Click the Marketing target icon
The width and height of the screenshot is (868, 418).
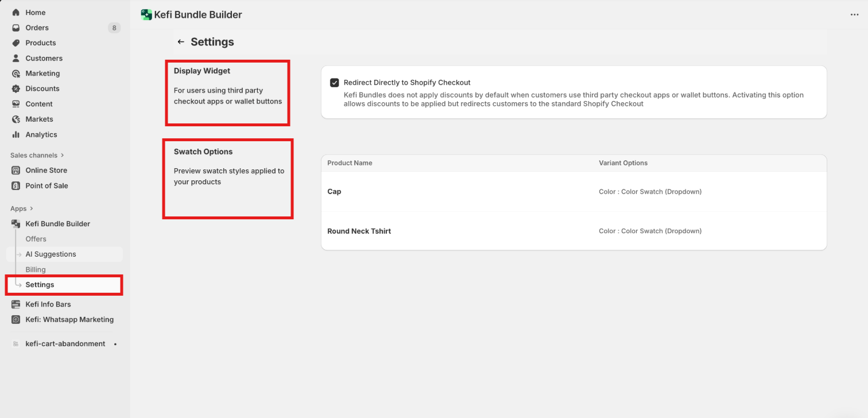[16, 73]
